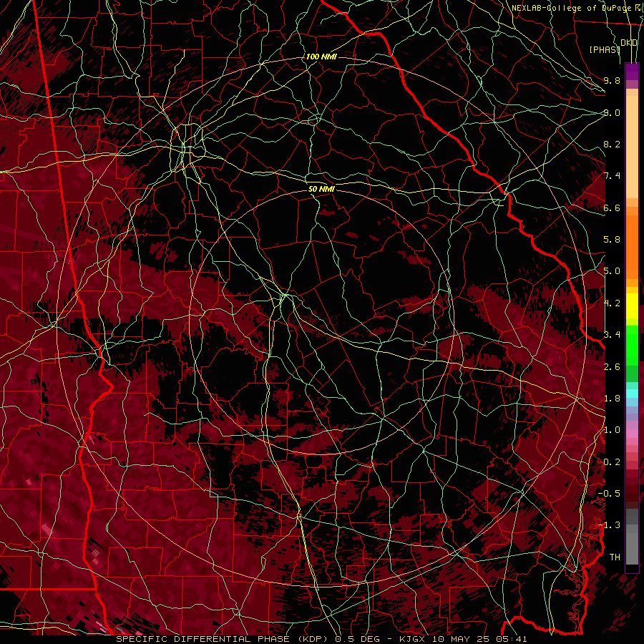Click the "[PHAS]" units label
This screenshot has width=644, height=644.
605,49
